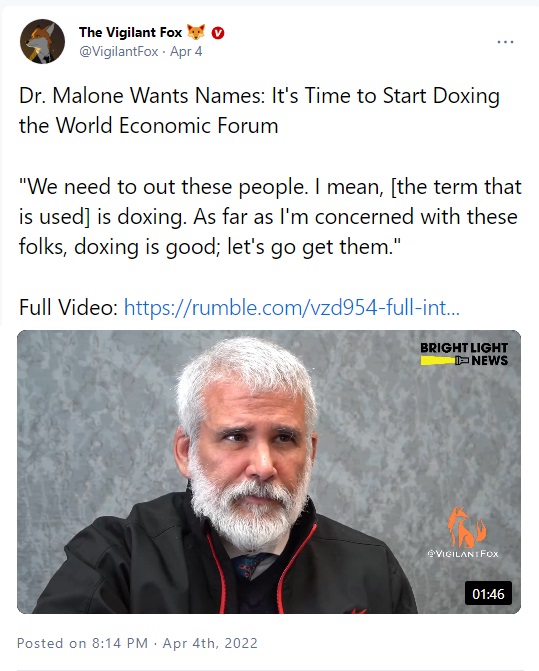Click the Bright Light News logo text

click(x=464, y=354)
